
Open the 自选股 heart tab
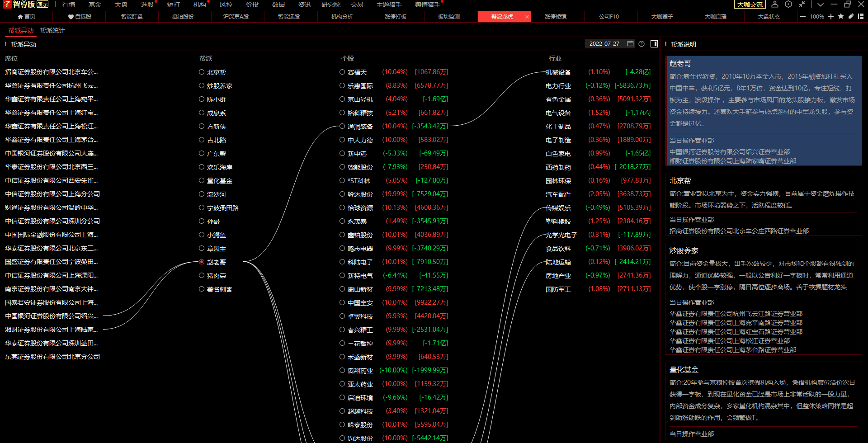pyautogui.click(x=80, y=17)
